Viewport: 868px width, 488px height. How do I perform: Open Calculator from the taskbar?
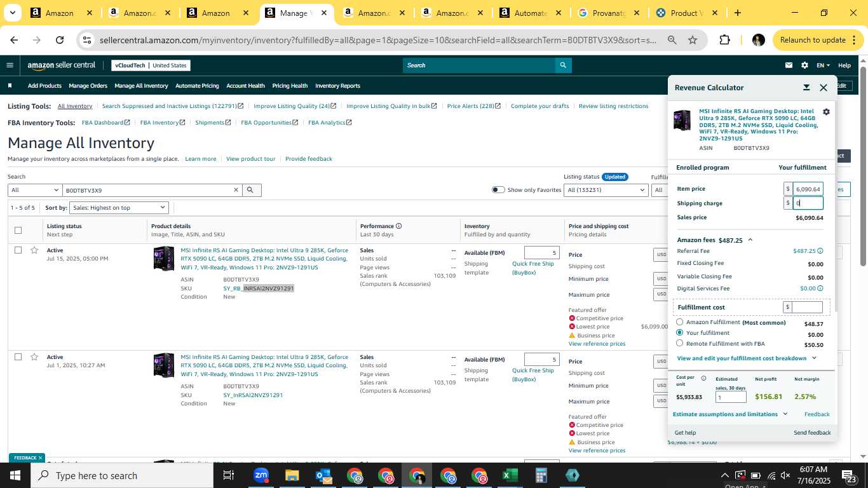541,475
